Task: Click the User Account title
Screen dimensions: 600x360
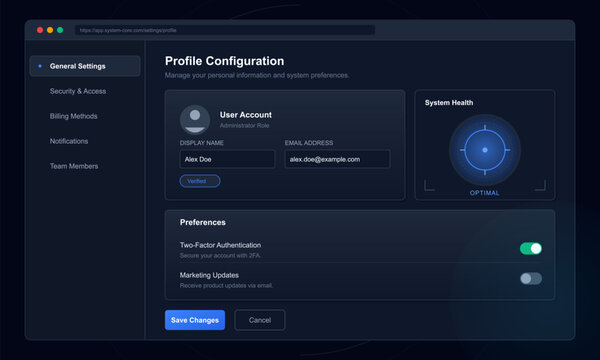Action: click(x=246, y=115)
